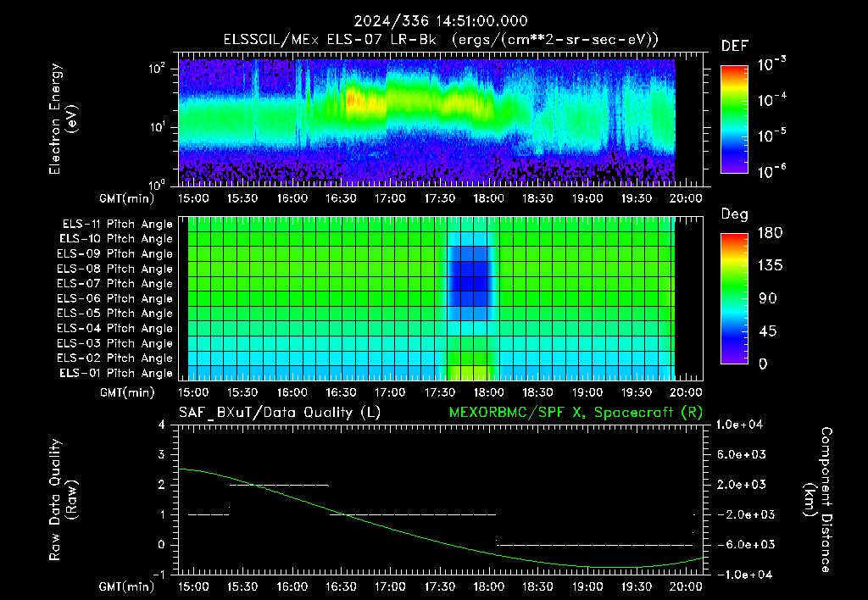Viewport: 868px width, 600px height.
Task: Click the Component Distance (km) axis label
Action: (x=818, y=500)
